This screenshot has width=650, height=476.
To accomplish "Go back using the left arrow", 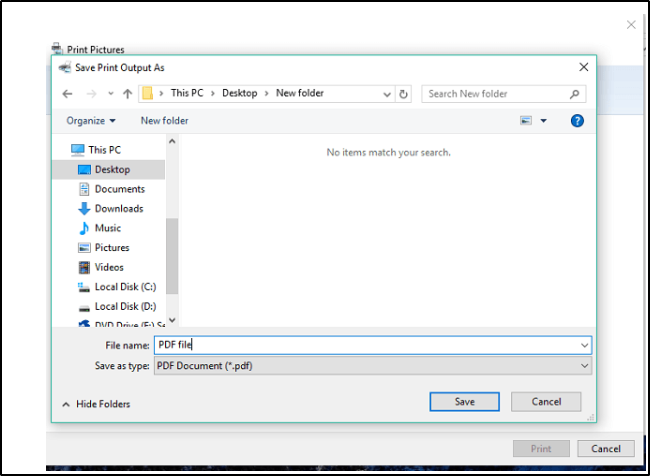I will coord(67,94).
